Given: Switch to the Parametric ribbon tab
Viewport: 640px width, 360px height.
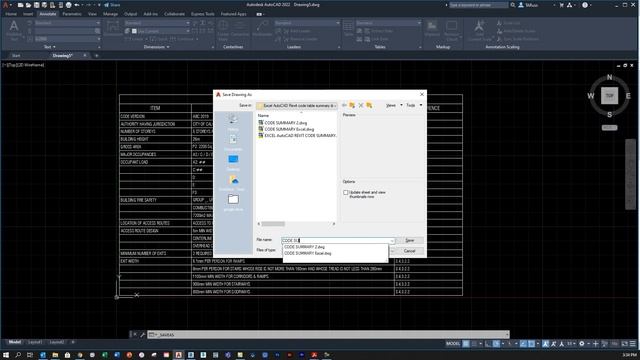Looking at the screenshot, I should point(72,14).
